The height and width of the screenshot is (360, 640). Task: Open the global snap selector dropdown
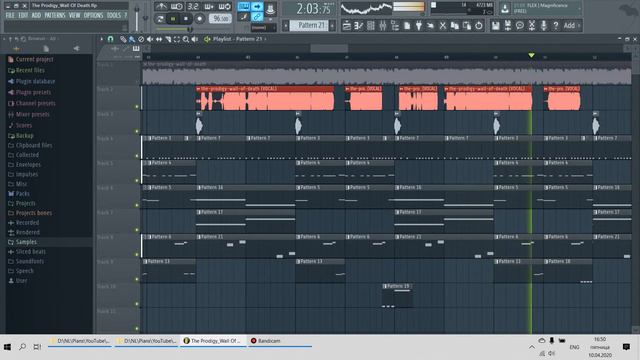point(263,28)
